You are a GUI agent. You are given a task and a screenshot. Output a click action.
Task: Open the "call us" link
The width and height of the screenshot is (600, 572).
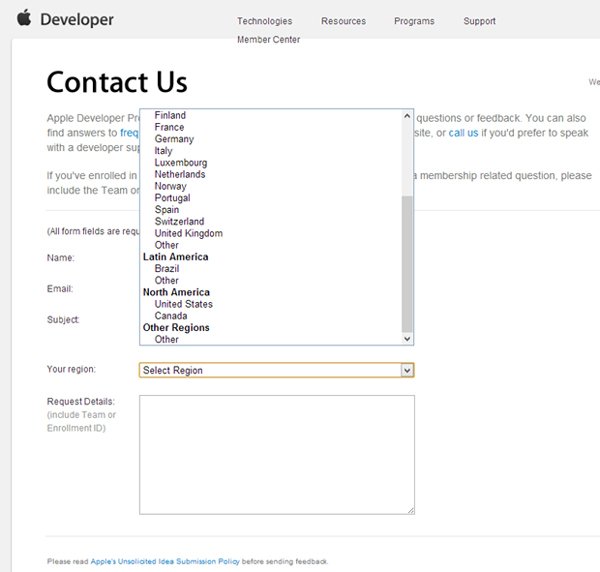point(462,132)
